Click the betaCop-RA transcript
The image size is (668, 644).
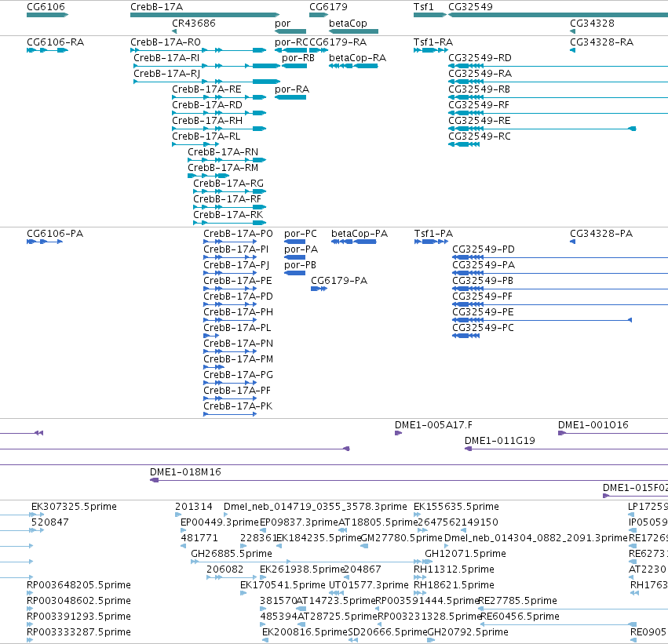click(x=353, y=66)
